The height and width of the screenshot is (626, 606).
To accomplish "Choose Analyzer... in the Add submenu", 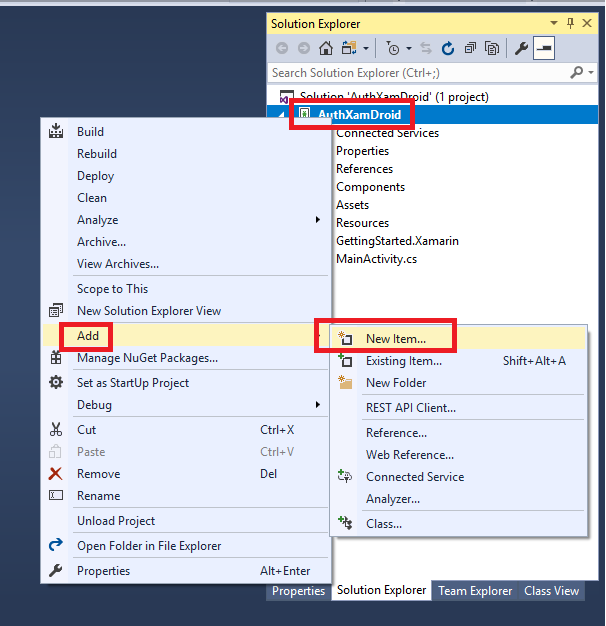I will click(x=459, y=499).
